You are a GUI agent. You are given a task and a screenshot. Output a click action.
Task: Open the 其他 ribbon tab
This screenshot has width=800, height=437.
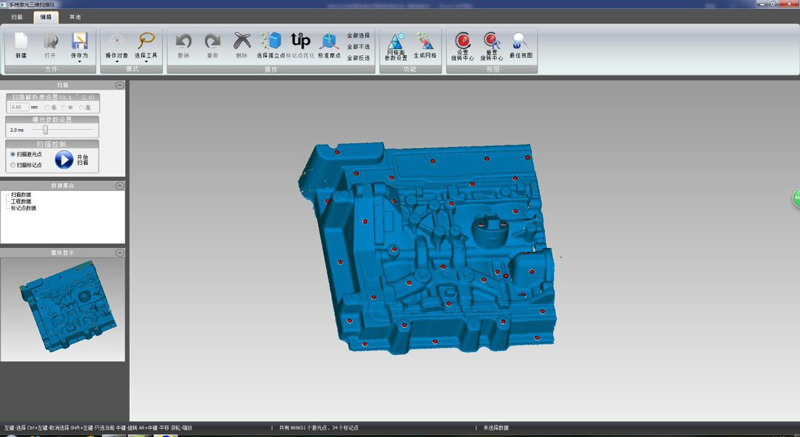point(77,17)
